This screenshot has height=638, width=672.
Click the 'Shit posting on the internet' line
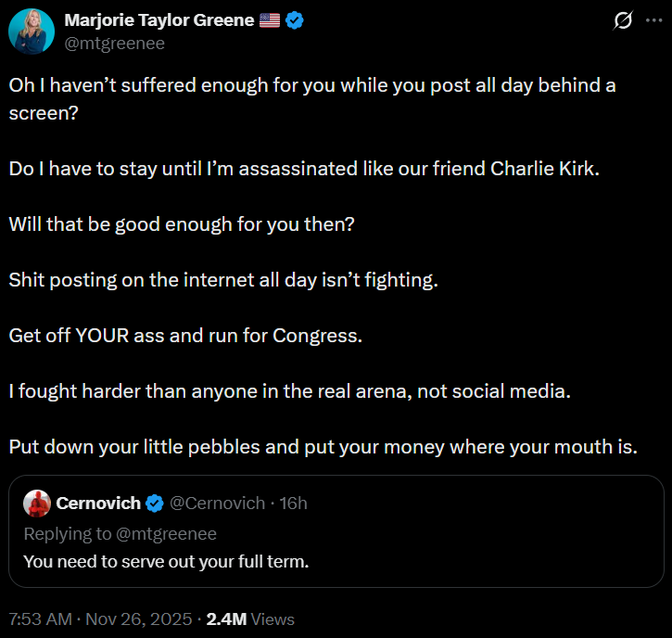click(x=222, y=279)
